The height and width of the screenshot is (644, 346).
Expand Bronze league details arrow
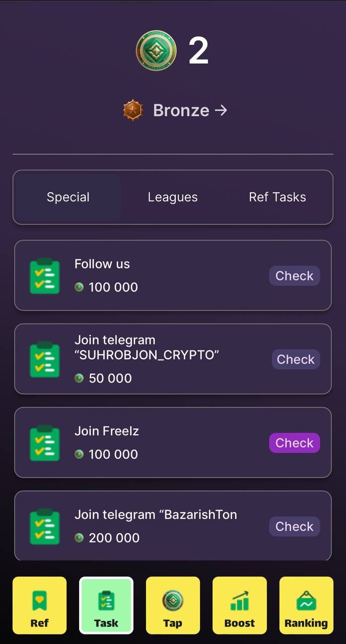point(221,110)
